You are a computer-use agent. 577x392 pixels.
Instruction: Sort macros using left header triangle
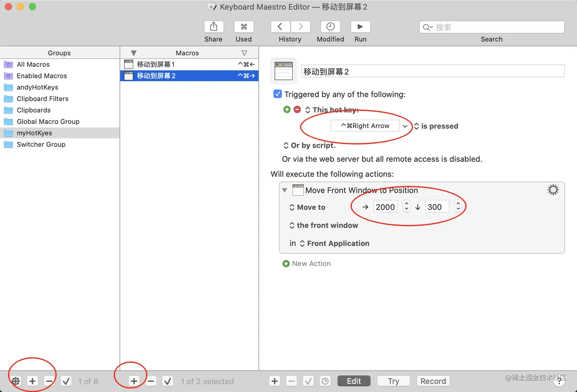click(134, 53)
